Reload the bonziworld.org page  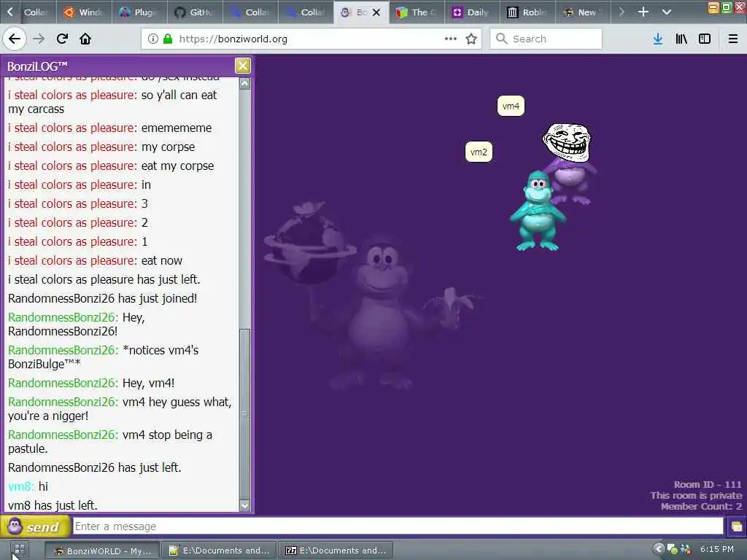coord(62,39)
